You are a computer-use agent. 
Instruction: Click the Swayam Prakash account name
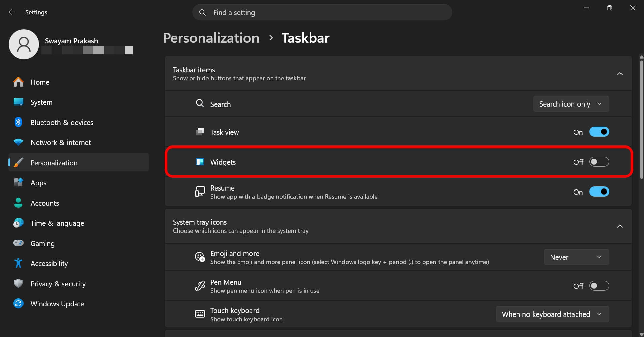click(x=72, y=41)
